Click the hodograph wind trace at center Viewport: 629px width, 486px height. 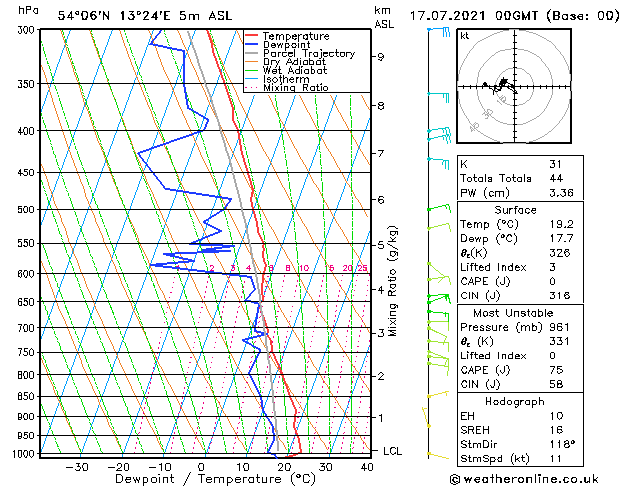pyautogui.click(x=503, y=85)
